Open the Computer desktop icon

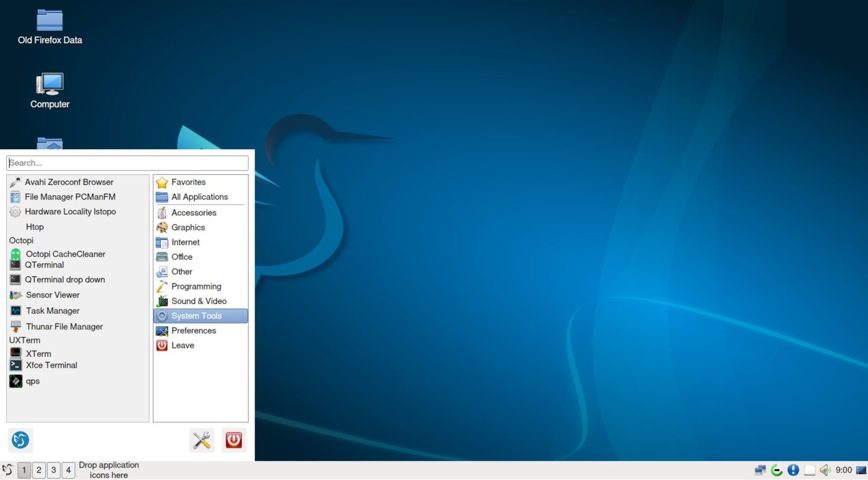[x=50, y=90]
